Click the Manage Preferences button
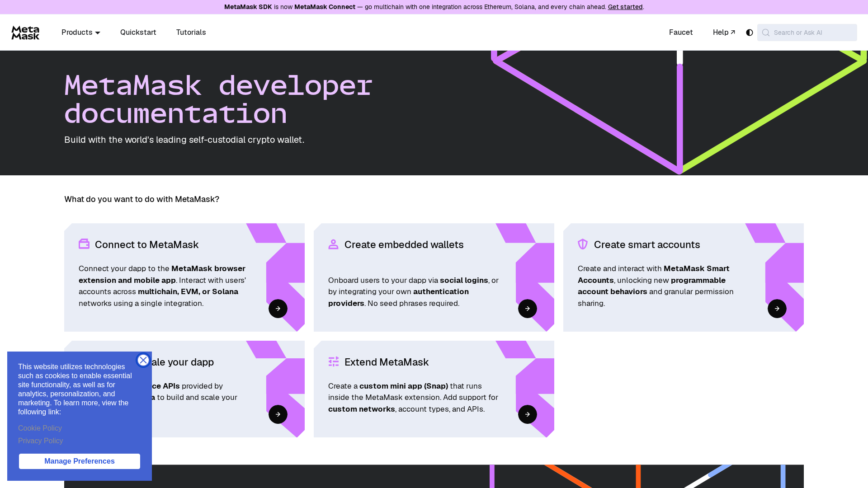868x488 pixels. click(x=80, y=461)
